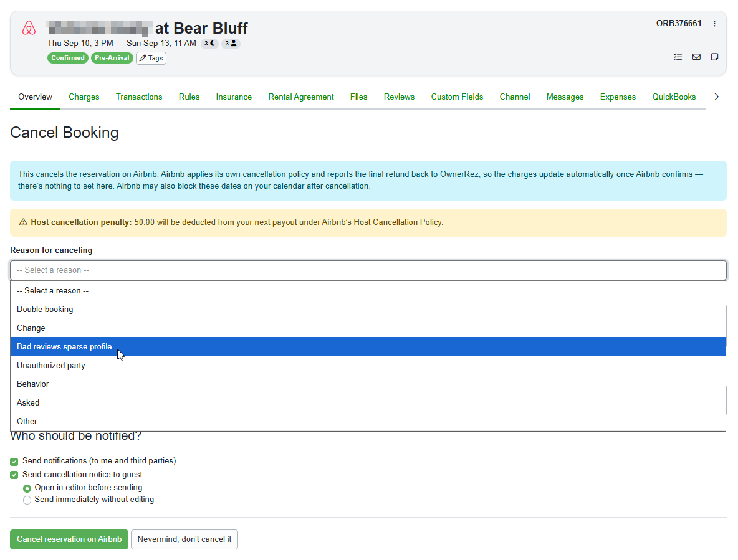Select 'Behavior' reason option

pyautogui.click(x=368, y=384)
